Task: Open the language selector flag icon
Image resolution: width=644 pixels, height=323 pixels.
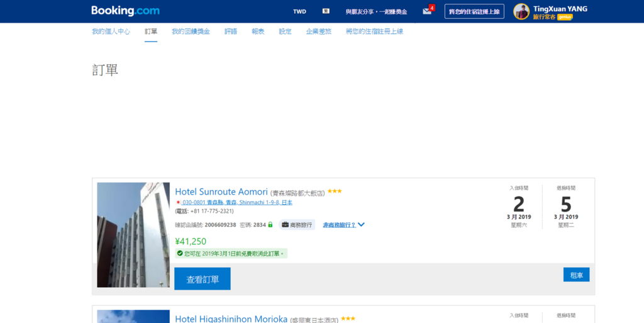Action: pyautogui.click(x=326, y=11)
